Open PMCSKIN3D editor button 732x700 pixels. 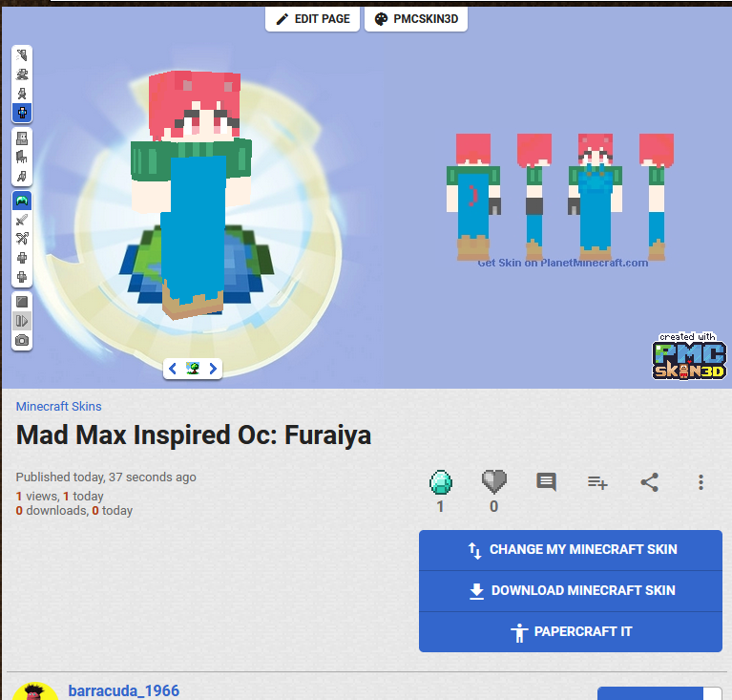(x=416, y=19)
